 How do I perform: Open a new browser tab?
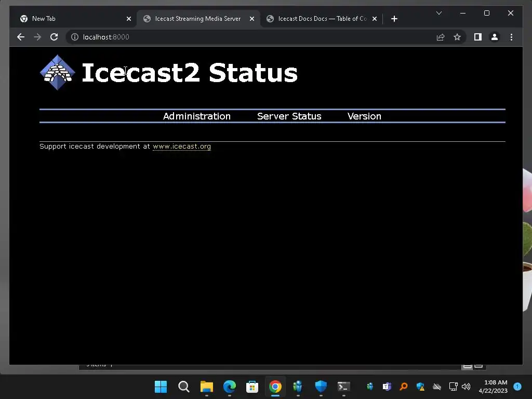[394, 19]
